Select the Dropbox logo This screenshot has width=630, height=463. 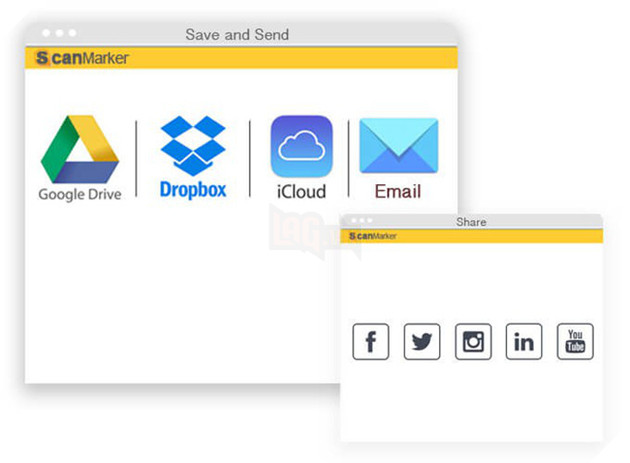tap(193, 145)
